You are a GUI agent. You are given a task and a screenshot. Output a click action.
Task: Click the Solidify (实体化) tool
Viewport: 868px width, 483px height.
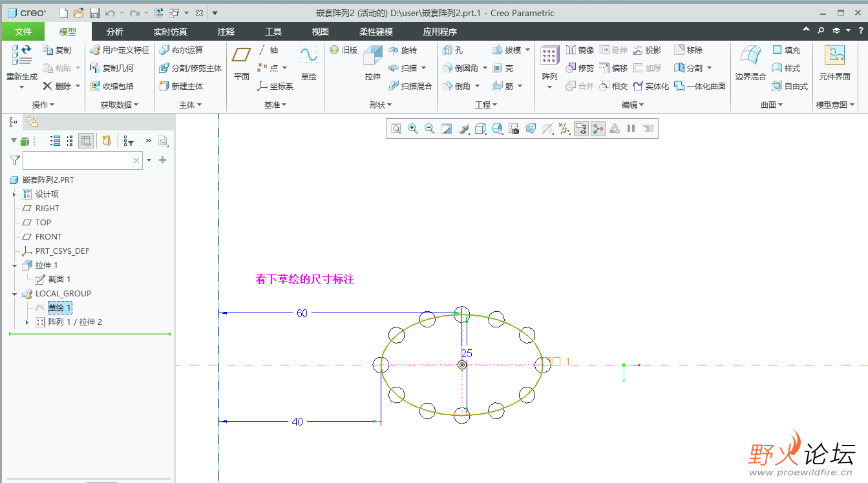tap(651, 86)
